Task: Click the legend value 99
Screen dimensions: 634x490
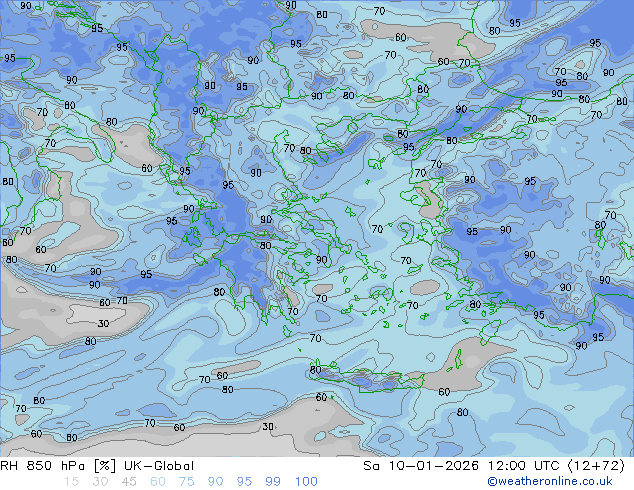Action: tap(273, 482)
